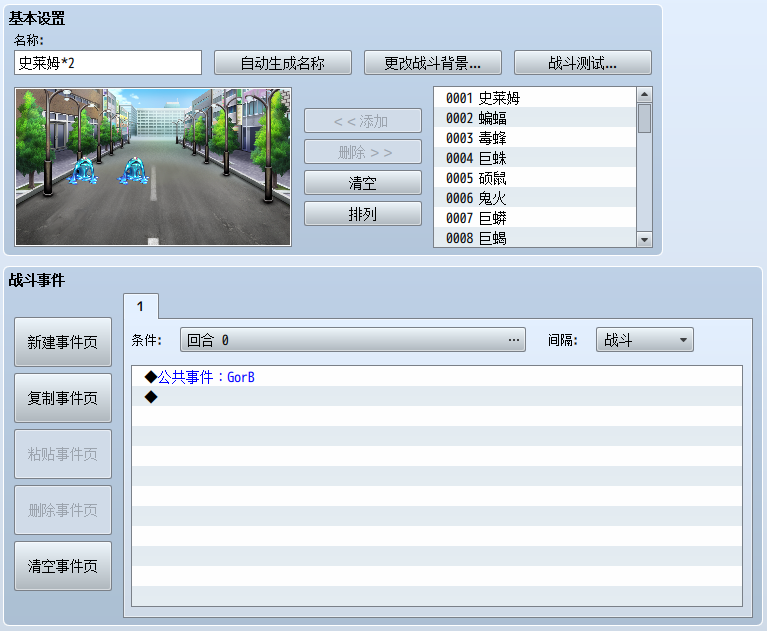
Task: Select the 公共事件：GorB command line
Action: (x=437, y=377)
